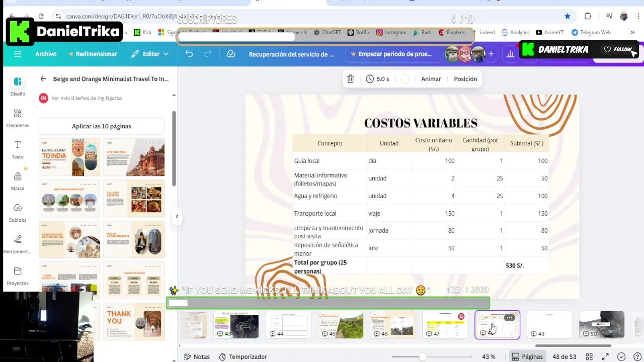
Task: Click the undo arrow icon
Action: [x=189, y=54]
